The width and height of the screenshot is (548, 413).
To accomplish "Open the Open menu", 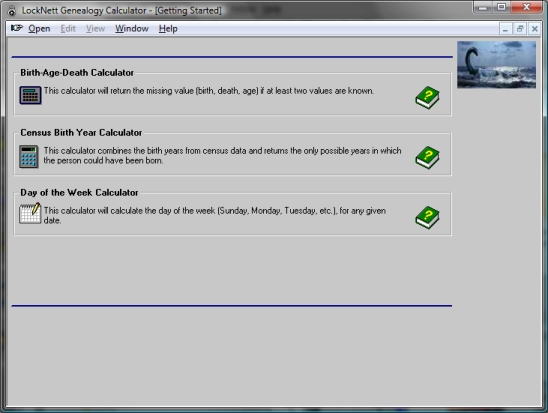I will (39, 29).
